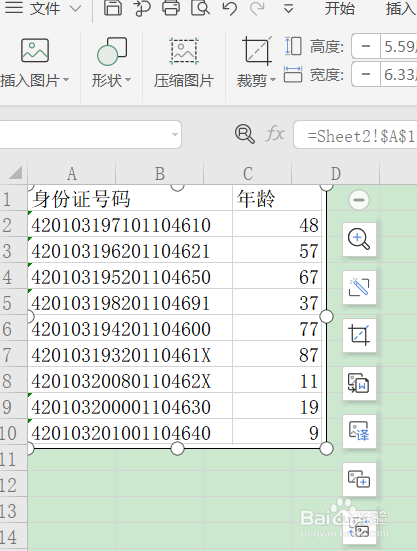Collapse the floating picture toolbar minus button
417x551 pixels.
(359, 200)
